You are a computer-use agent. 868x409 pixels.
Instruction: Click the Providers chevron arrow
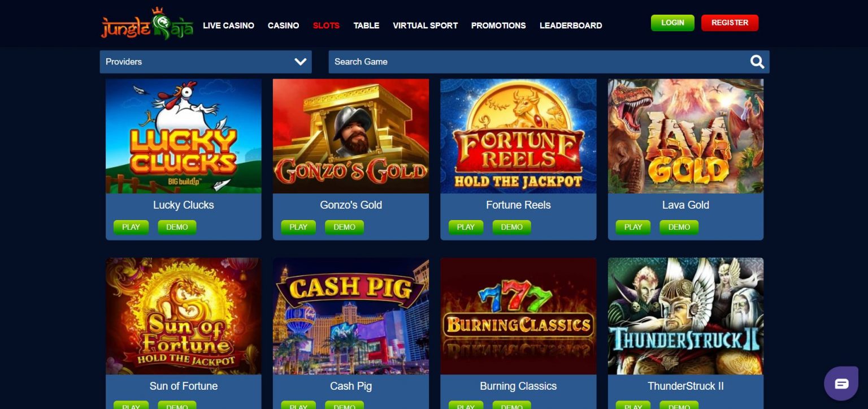click(x=300, y=62)
